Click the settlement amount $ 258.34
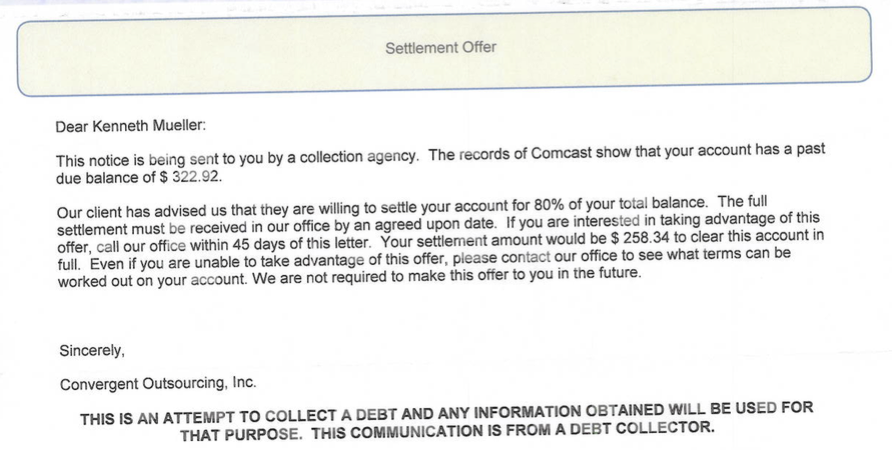The width and height of the screenshot is (892, 450). [639, 236]
